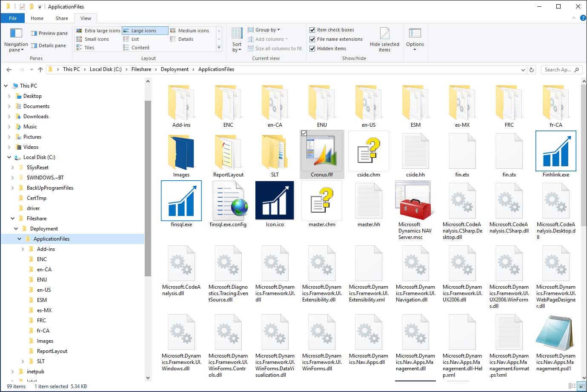Open the File menu tab
587x392 pixels.
click(13, 18)
